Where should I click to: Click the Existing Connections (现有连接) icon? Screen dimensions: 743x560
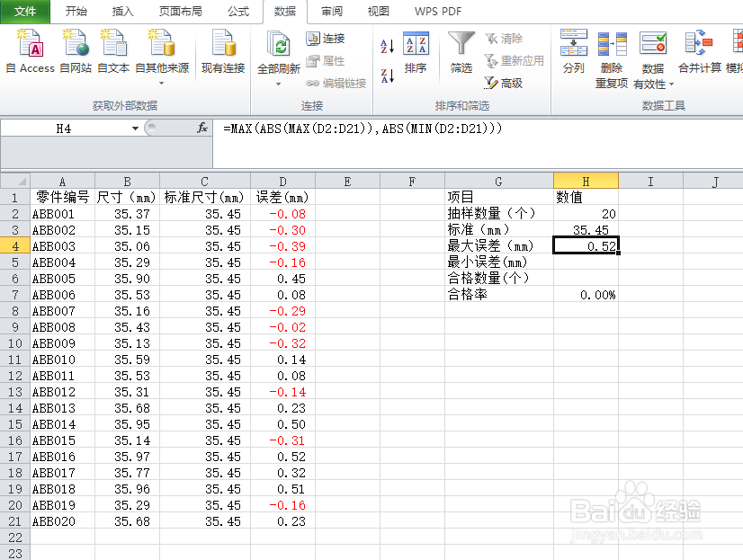point(223,50)
